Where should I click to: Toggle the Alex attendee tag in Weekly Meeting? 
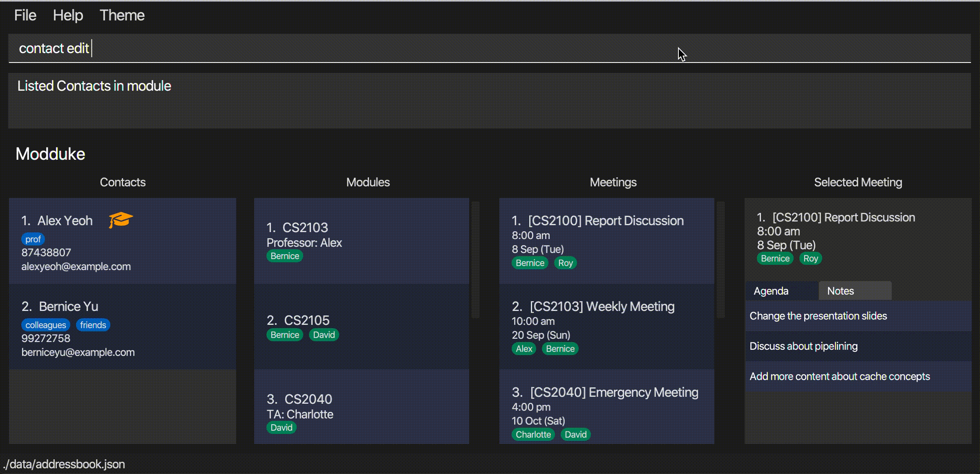pyautogui.click(x=523, y=349)
